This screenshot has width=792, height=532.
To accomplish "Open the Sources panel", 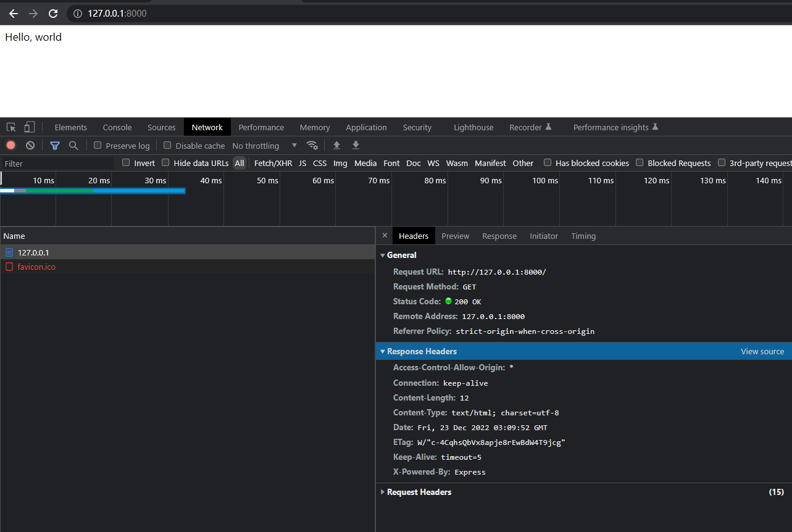I will pyautogui.click(x=162, y=127).
